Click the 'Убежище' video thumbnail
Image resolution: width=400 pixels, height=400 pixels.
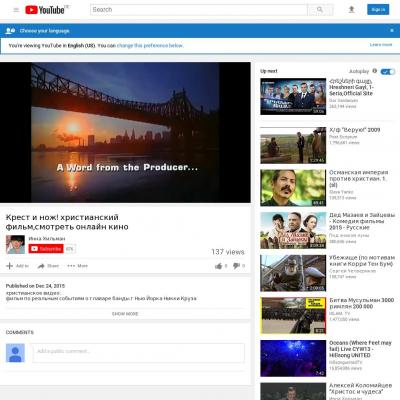[293, 273]
